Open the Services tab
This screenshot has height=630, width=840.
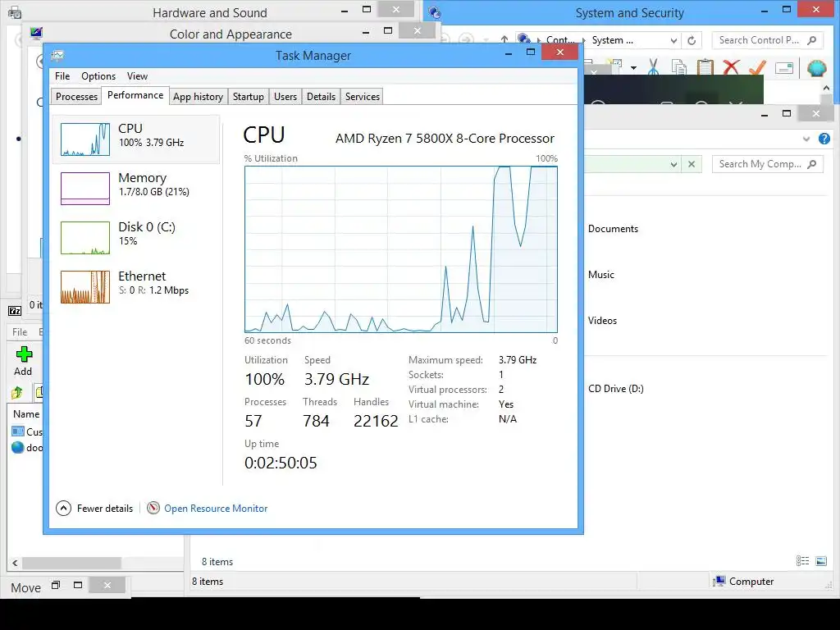pyautogui.click(x=362, y=97)
